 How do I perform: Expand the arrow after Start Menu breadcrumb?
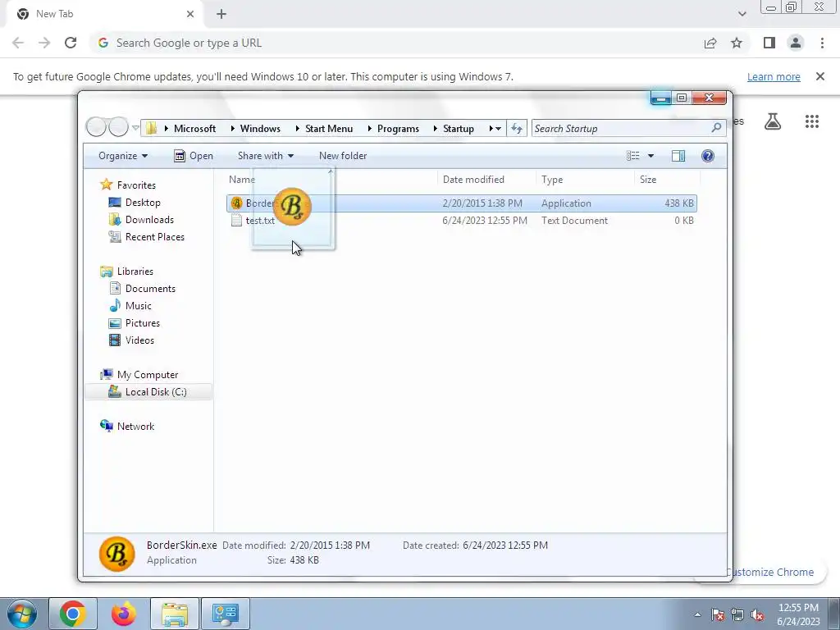pos(370,129)
